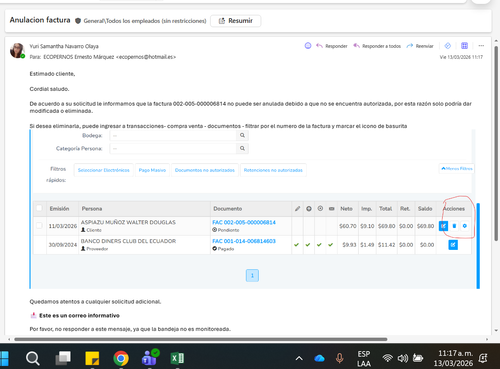Image resolution: width=500 pixels, height=369 pixels.
Task: Open the FAC 001-014-006814603 document link
Action: pyautogui.click(x=244, y=241)
